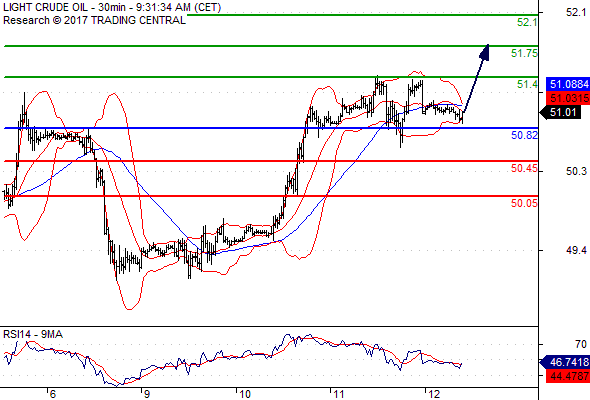Screen dimensions: 590x400
Task: Click the price axis value 50.3
Action: point(576,171)
